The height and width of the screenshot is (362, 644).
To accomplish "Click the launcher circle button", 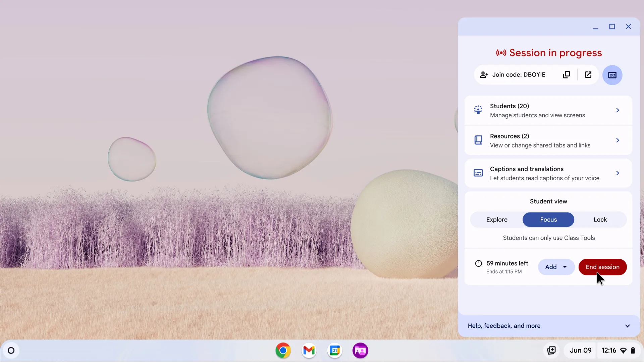I will [11, 351].
